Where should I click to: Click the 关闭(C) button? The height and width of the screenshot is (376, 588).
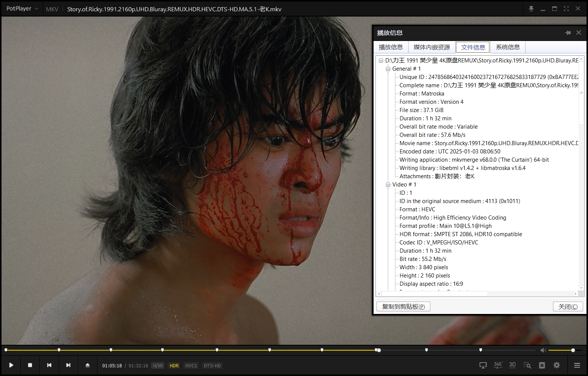(x=568, y=306)
